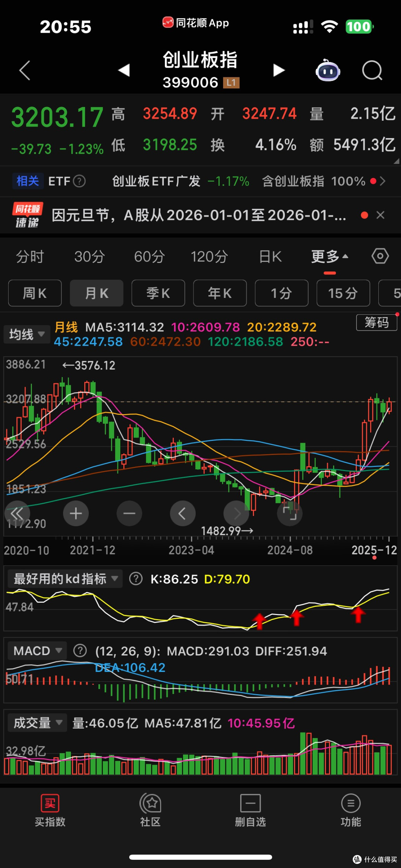This screenshot has height=868, width=401.
Task: Tap the iOS home indicator bar
Action: [x=200, y=857]
